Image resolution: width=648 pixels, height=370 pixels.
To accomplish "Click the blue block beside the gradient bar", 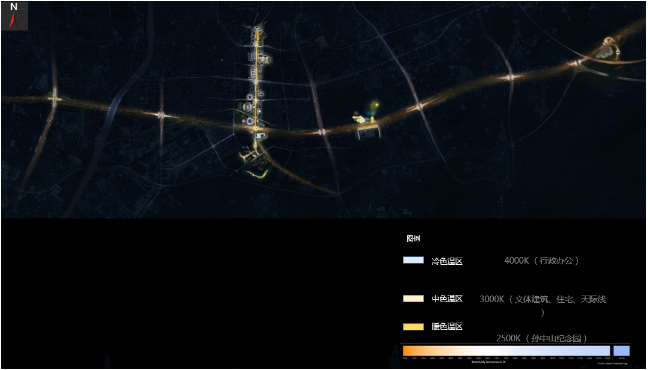I will (x=622, y=351).
